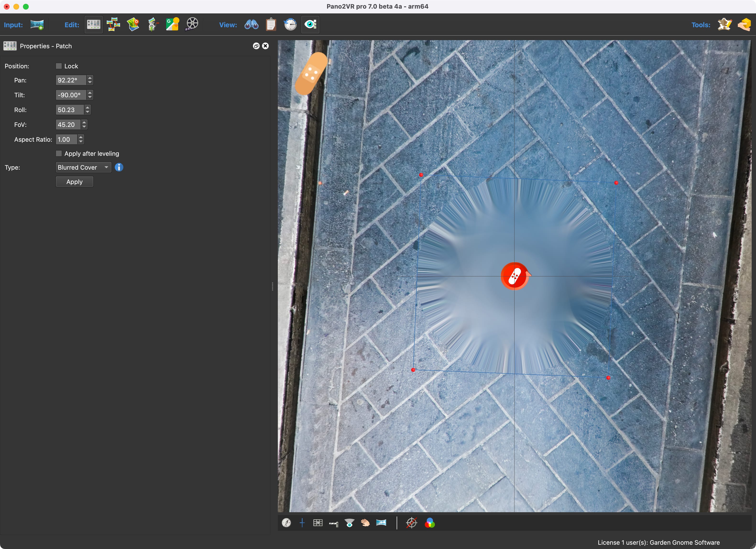Decrease the FoV value with stepper
The height and width of the screenshot is (549, 756).
84,127
